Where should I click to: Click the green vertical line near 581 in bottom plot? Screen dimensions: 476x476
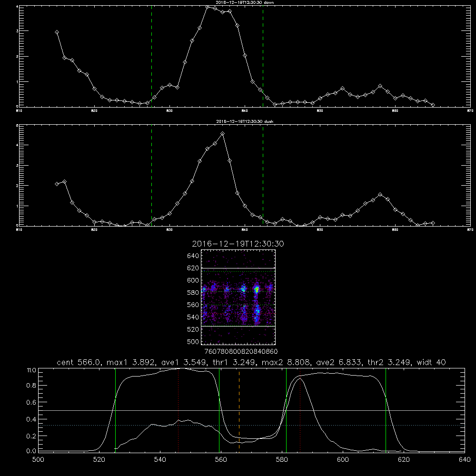click(x=286, y=410)
